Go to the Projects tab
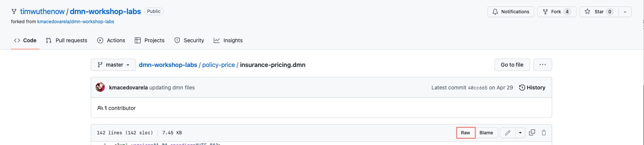The height and width of the screenshot is (145, 644). [150, 40]
